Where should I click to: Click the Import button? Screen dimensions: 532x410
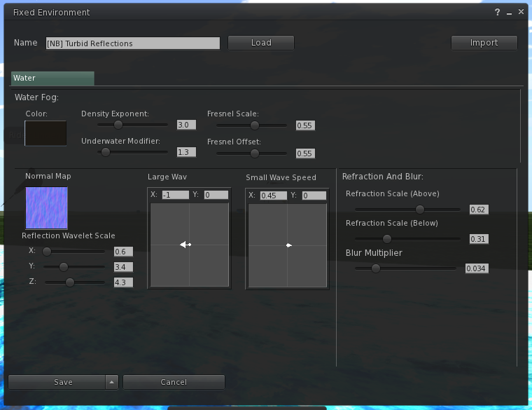coord(484,43)
